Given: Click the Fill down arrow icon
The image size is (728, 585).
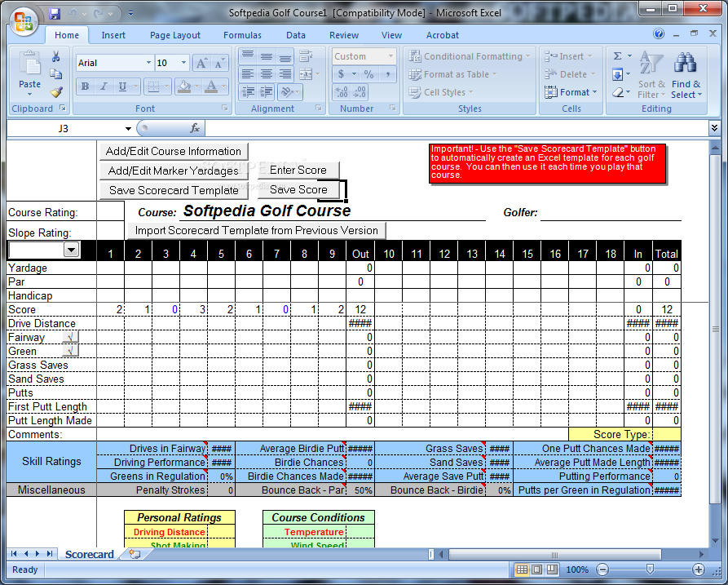Looking at the screenshot, I should tap(617, 74).
